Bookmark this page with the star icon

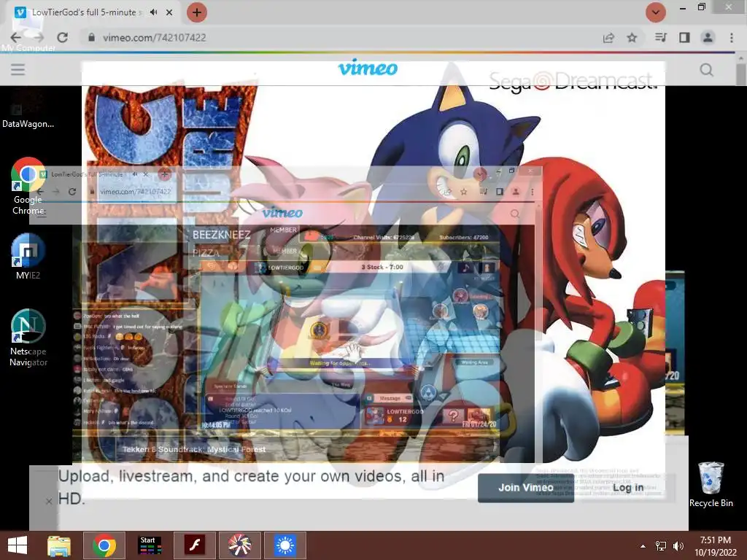632,38
